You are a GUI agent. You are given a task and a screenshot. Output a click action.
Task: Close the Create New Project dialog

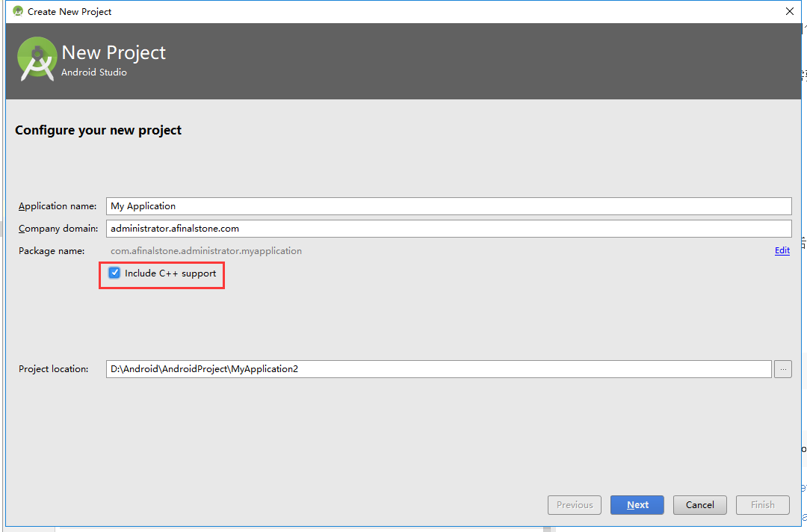(x=790, y=11)
